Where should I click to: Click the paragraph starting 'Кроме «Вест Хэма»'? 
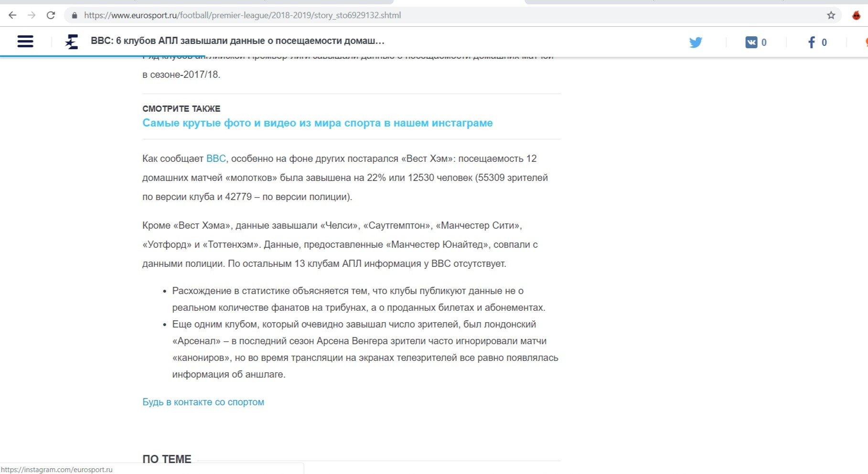(340, 244)
